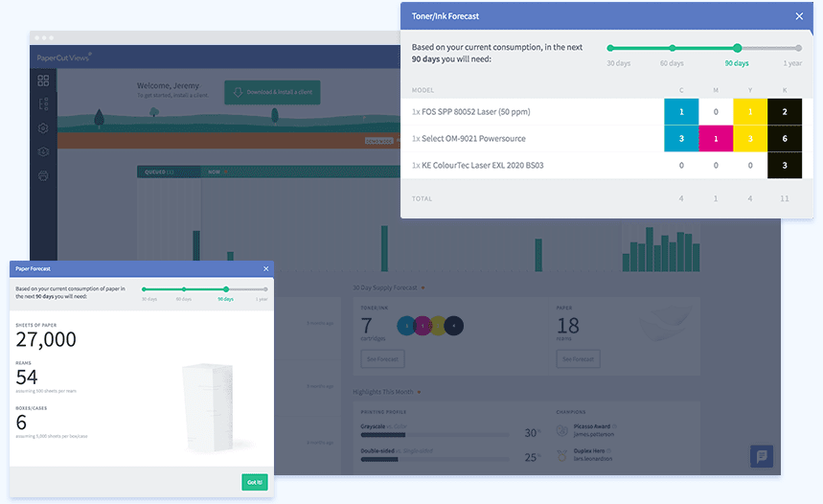
Task: Click the download arrow icon in client button
Action: [238, 92]
